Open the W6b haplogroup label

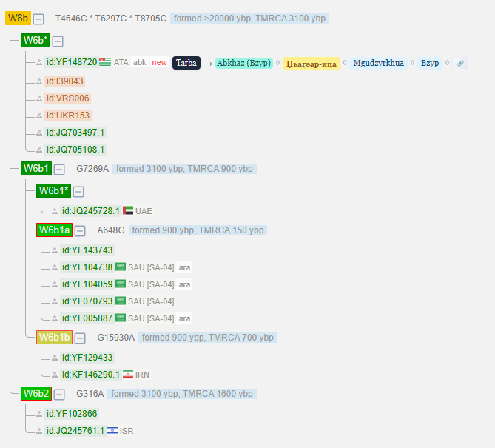18,19
